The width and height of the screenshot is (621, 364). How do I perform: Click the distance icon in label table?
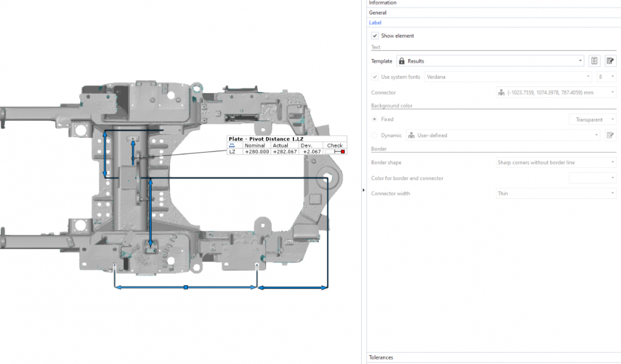coord(232,145)
